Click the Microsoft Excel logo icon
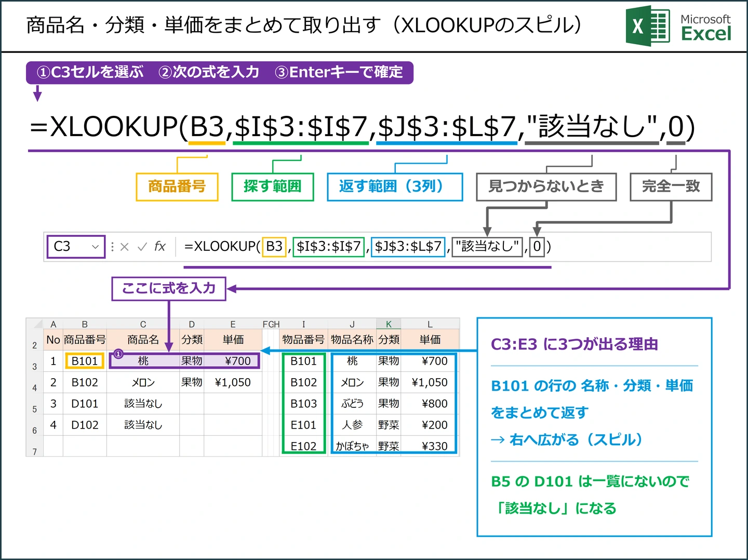The image size is (748, 560). 647,26
